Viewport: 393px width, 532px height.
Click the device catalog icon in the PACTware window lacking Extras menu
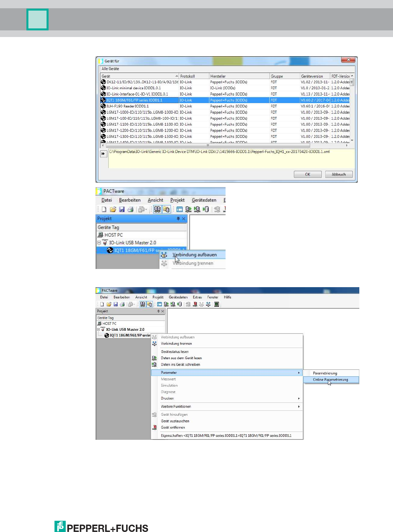[166, 209]
